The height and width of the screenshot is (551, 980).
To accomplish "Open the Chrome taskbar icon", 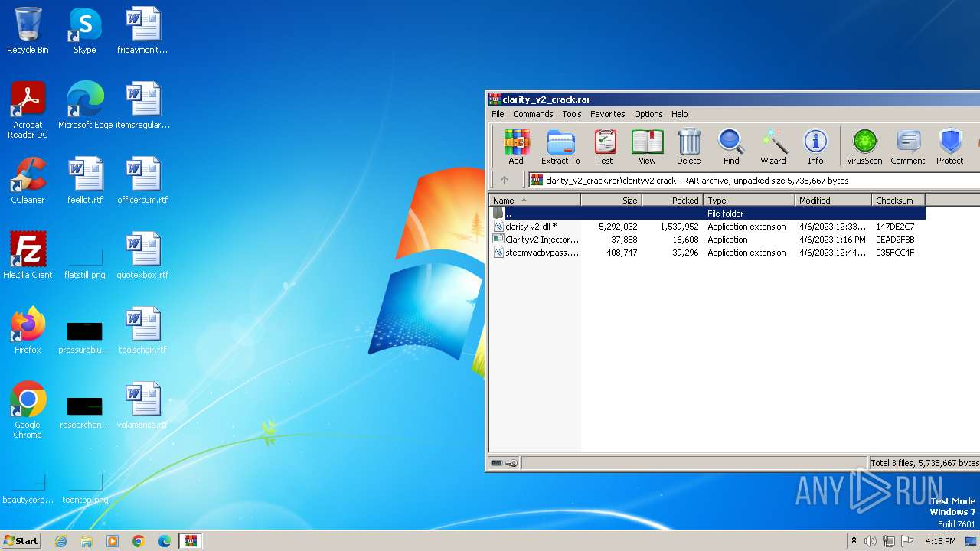I will tap(139, 541).
